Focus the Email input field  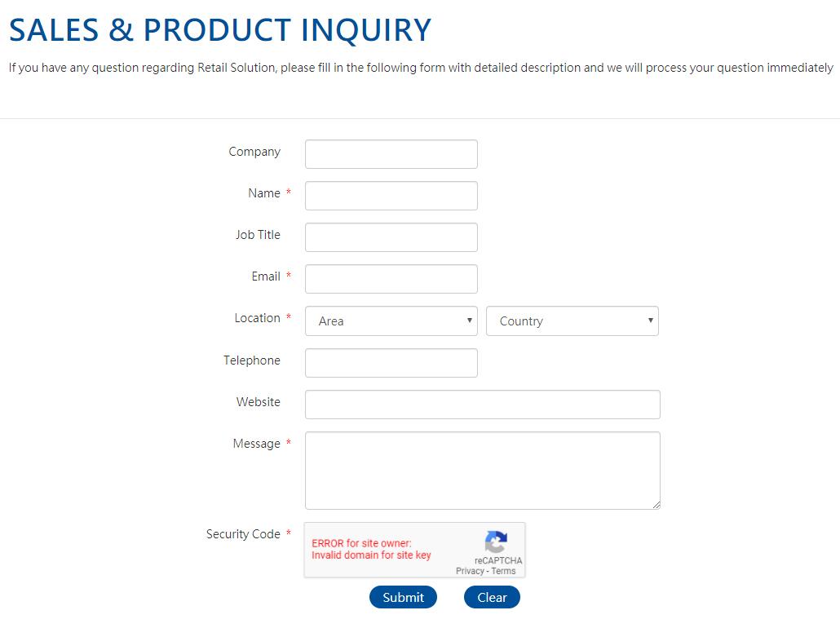point(391,279)
